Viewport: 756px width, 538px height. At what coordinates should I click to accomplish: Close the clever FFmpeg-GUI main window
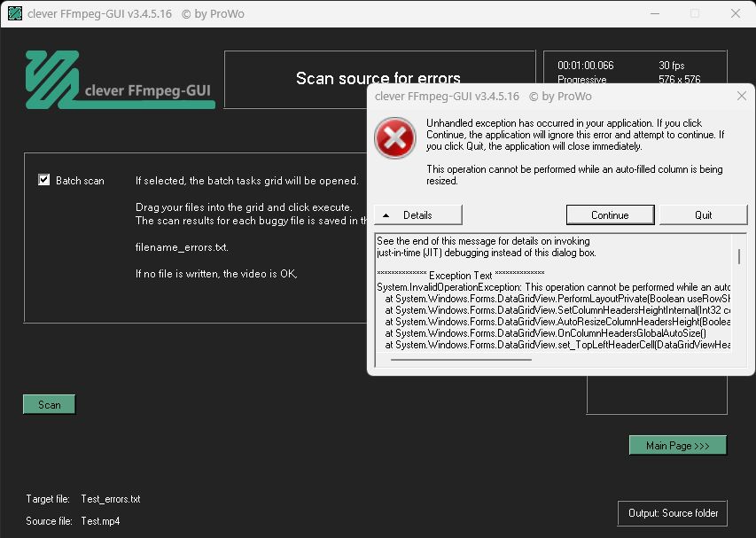[736, 13]
